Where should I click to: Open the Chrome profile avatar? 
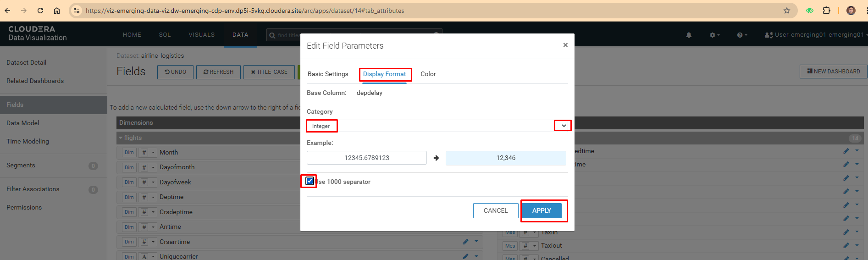851,11
